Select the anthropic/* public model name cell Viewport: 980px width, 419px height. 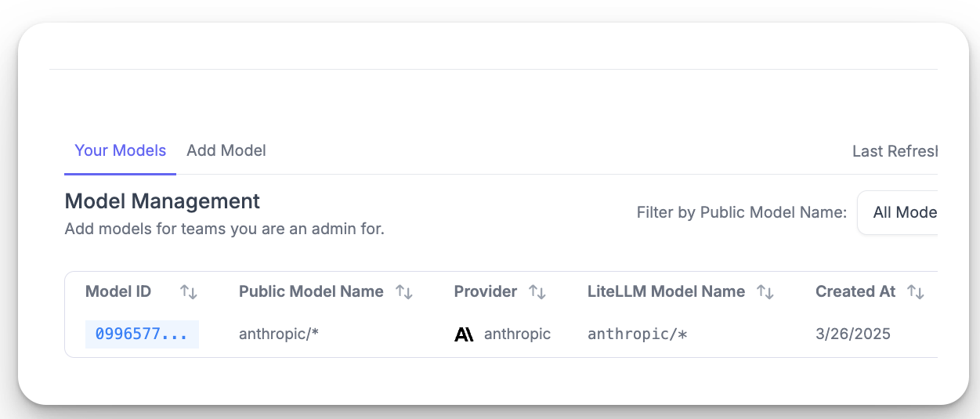pyautogui.click(x=279, y=334)
